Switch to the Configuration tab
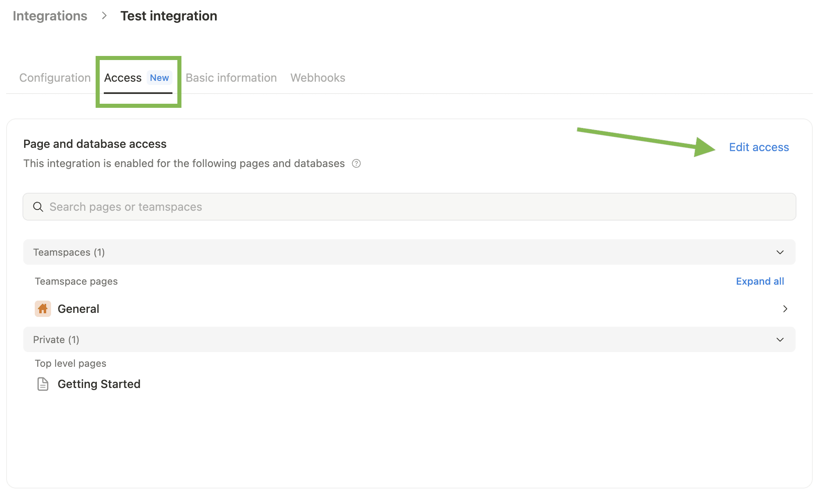This screenshot has height=504, width=832. click(x=55, y=78)
